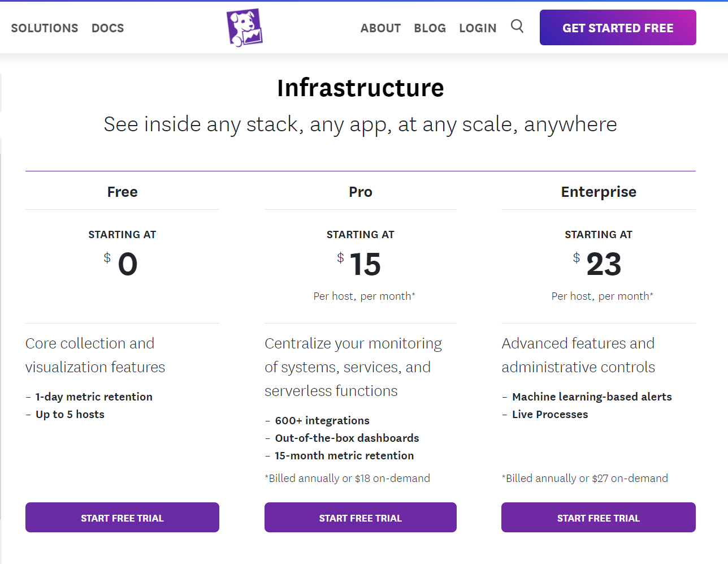Image resolution: width=728 pixels, height=564 pixels.
Task: Click '1-day metric retention' feature
Action: pyautogui.click(x=94, y=397)
